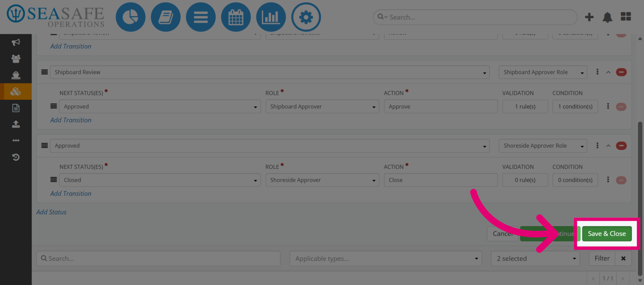Screen dimensions: 644x285
Task: Open the ship vessel sidebar icon
Action: (16, 75)
